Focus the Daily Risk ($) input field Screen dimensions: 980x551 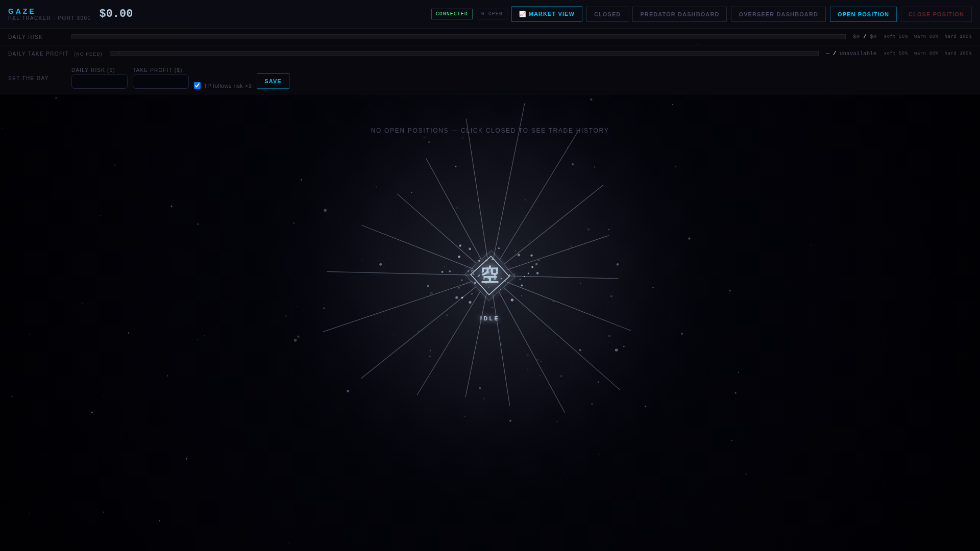100,82
